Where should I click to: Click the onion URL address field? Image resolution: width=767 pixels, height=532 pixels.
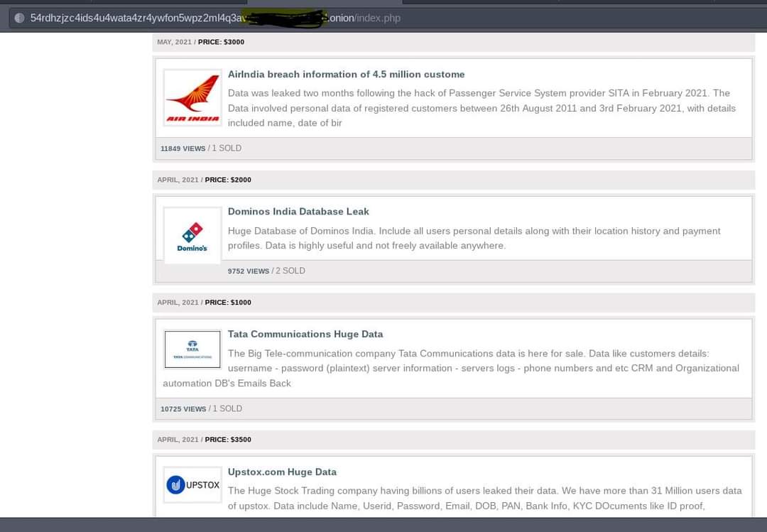coord(388,18)
